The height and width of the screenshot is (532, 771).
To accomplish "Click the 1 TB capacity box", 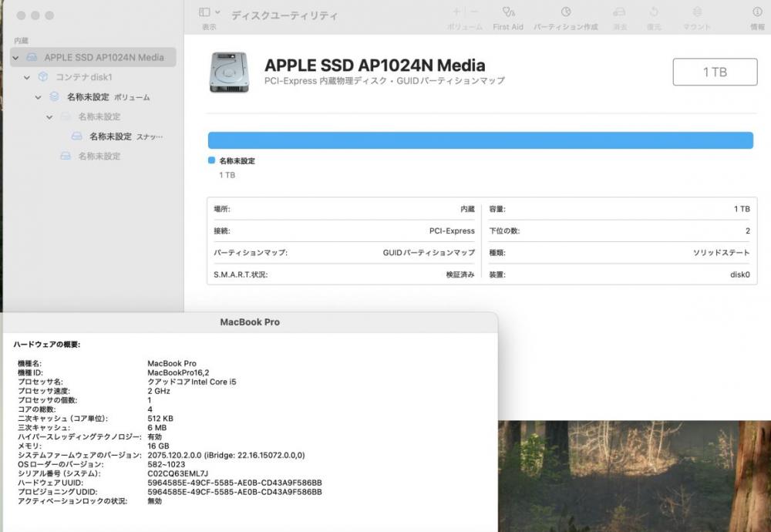I will click(x=715, y=72).
